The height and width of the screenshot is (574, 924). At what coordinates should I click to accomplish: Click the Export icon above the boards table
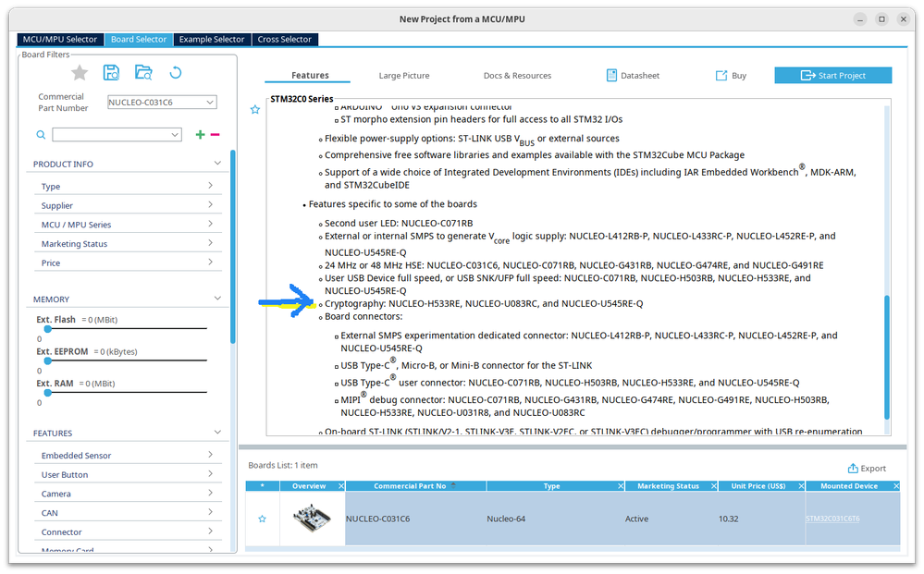(x=853, y=468)
